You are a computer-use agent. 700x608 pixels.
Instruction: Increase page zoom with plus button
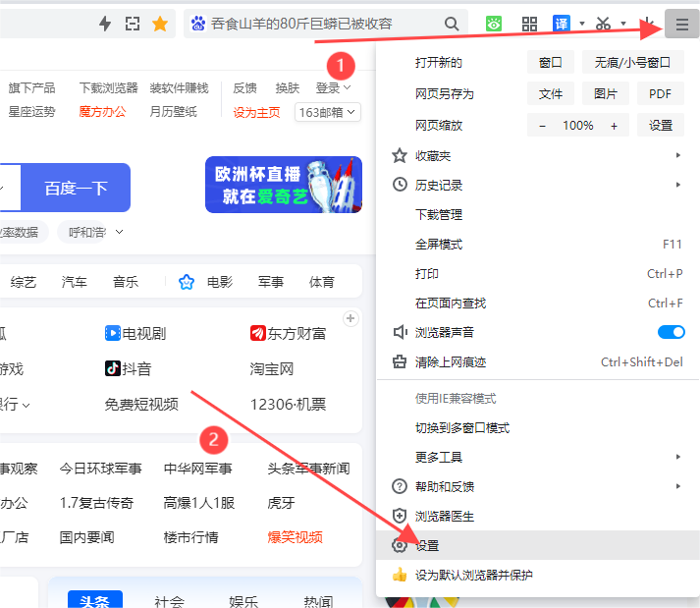click(x=615, y=126)
